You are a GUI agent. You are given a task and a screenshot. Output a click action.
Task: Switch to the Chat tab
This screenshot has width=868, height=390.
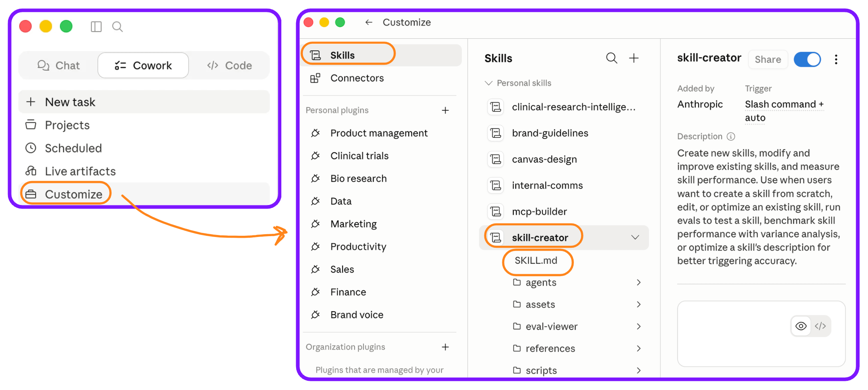pos(59,66)
